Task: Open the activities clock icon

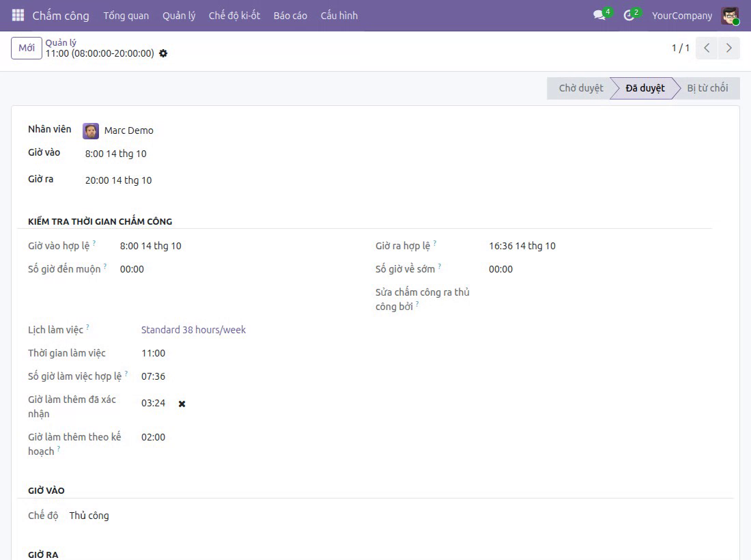Action: [629, 15]
